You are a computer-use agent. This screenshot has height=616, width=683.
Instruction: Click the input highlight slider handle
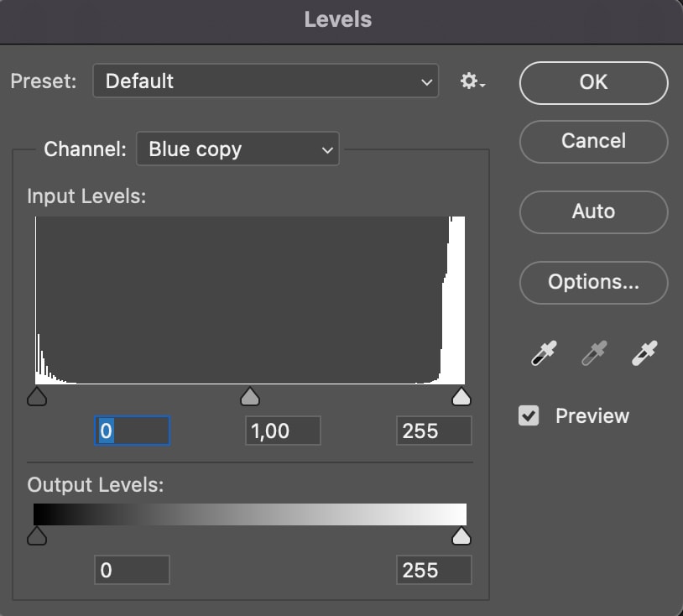tap(461, 396)
